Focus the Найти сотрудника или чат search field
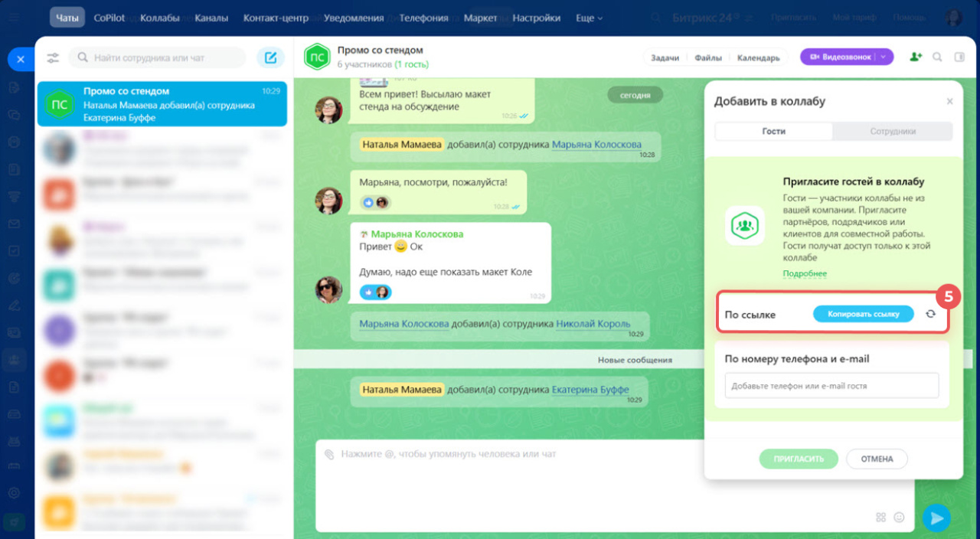This screenshot has height=539, width=980. (158, 57)
